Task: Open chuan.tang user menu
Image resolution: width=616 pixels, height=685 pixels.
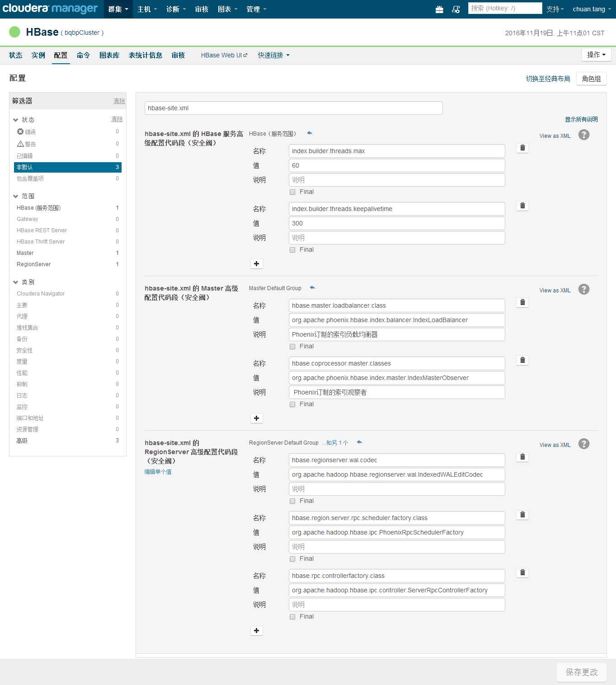Action: tap(592, 9)
